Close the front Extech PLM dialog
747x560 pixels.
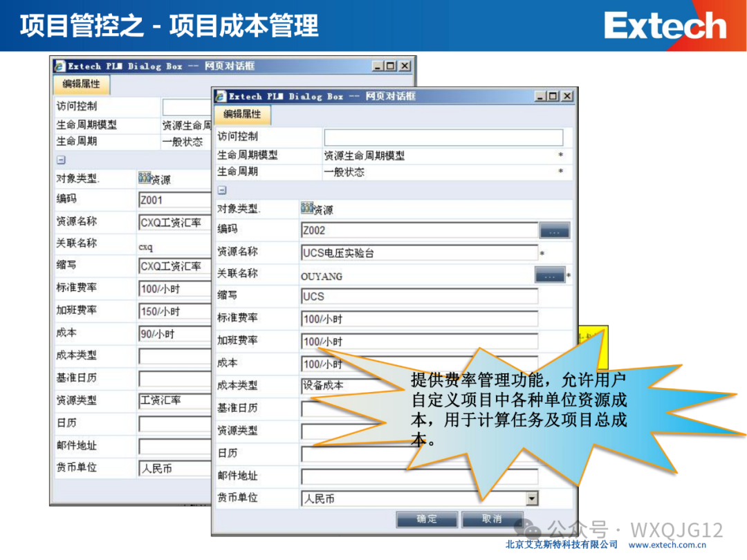coord(567,96)
